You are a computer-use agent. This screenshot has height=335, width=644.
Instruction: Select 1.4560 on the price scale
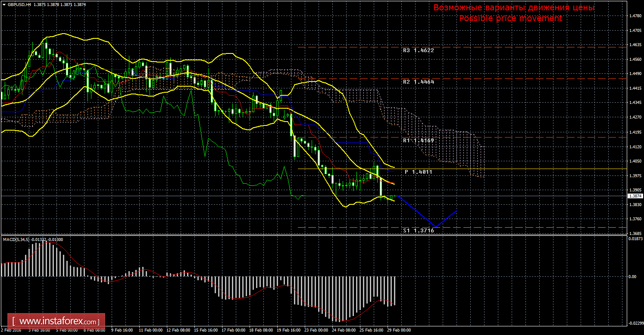635,60
